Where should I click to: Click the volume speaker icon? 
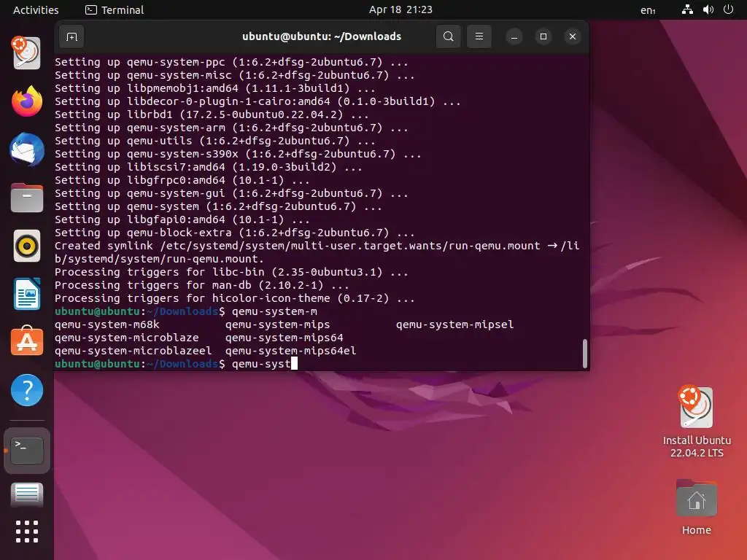tap(708, 9)
